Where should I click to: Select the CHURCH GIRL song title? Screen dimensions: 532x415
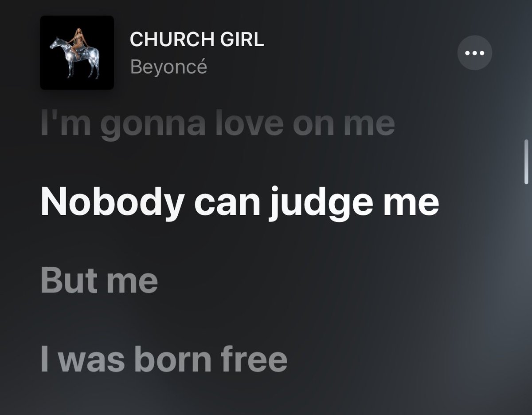pos(197,40)
